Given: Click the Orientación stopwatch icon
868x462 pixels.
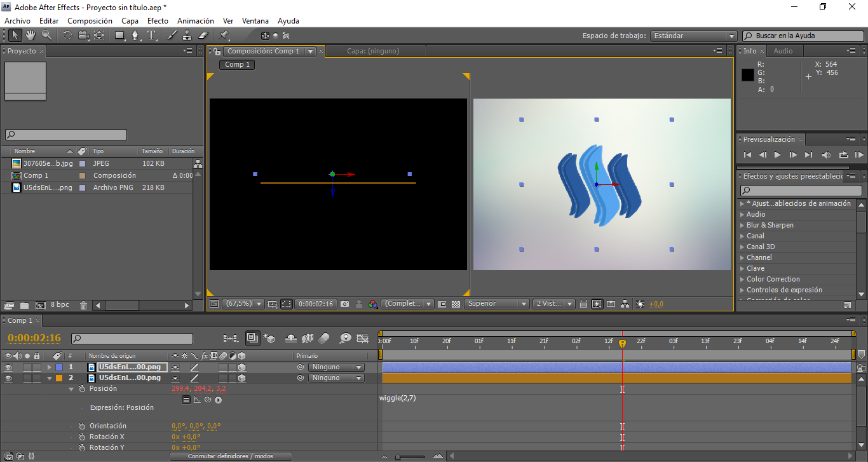Looking at the screenshot, I should tap(82, 426).
